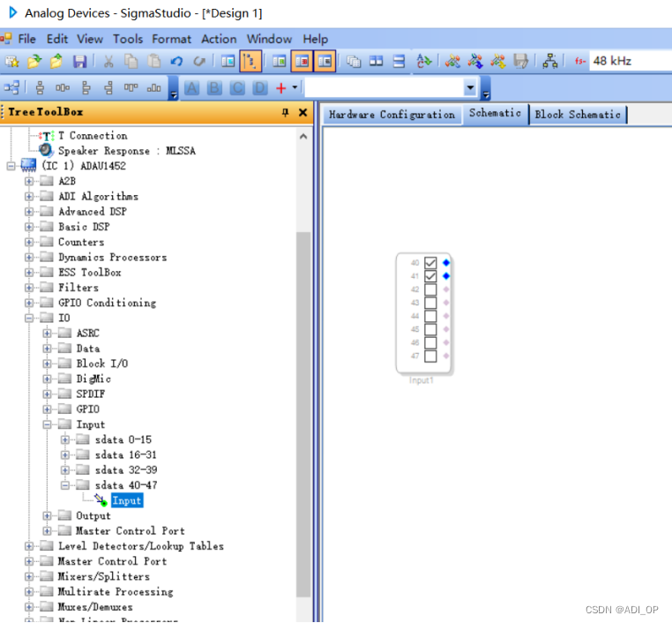Click the red plus add icon
672x623 pixels.
pos(280,88)
